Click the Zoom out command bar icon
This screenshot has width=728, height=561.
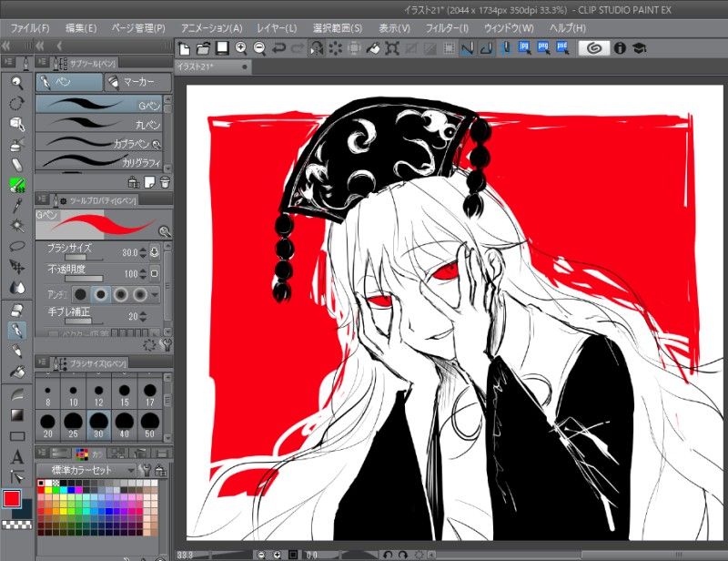click(259, 48)
